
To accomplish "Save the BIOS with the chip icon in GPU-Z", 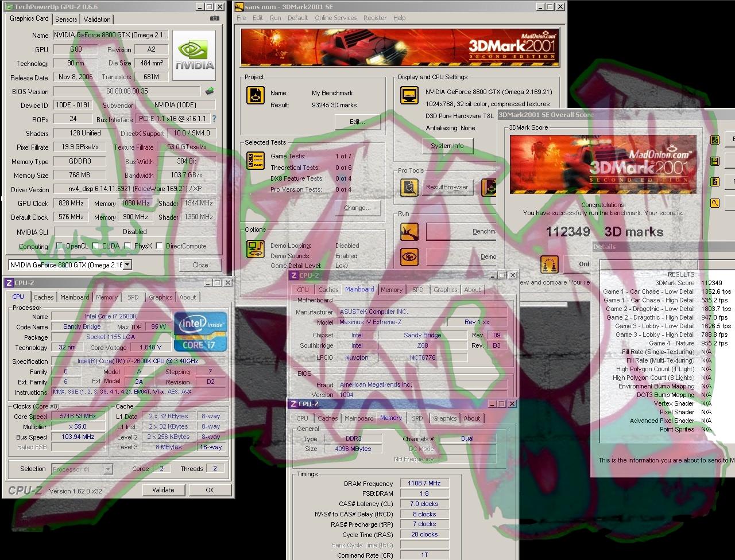I will click(210, 91).
